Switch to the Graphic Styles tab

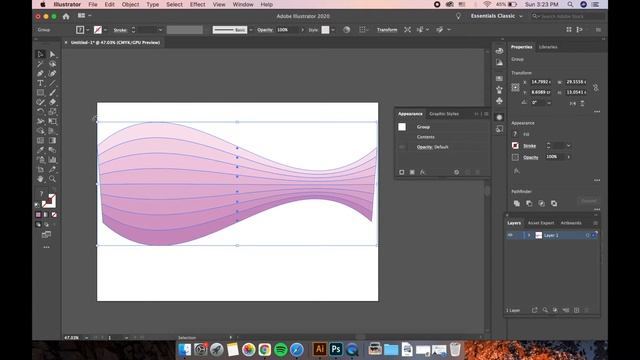[x=444, y=114]
